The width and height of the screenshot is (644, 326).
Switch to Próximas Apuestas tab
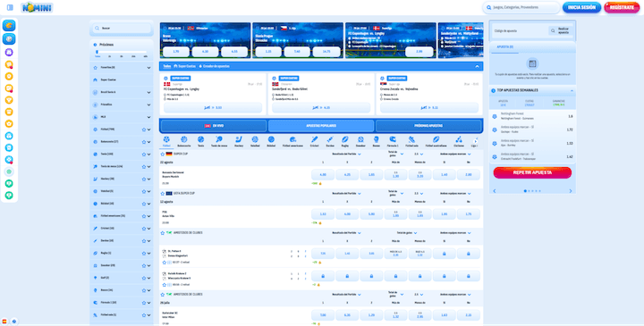(428, 126)
